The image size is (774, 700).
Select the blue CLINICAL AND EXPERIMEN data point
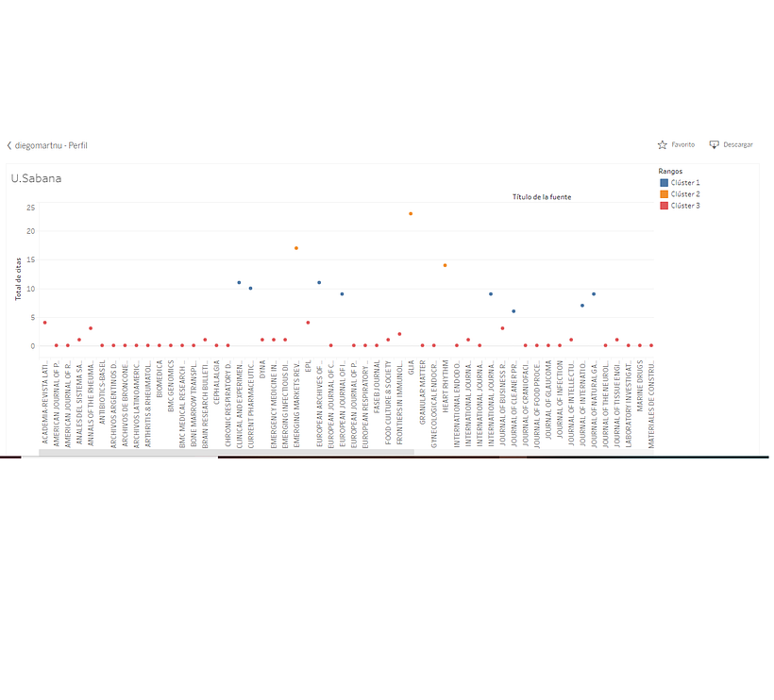coord(239,283)
